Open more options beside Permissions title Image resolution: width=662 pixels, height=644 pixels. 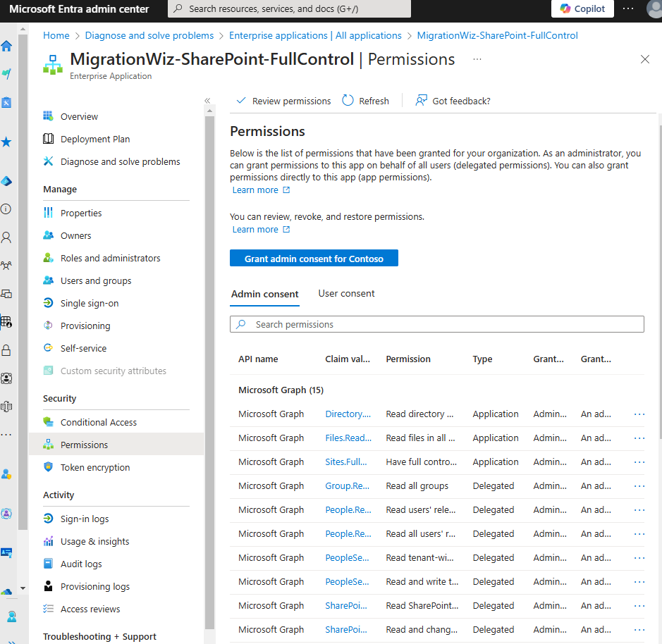tap(477, 59)
